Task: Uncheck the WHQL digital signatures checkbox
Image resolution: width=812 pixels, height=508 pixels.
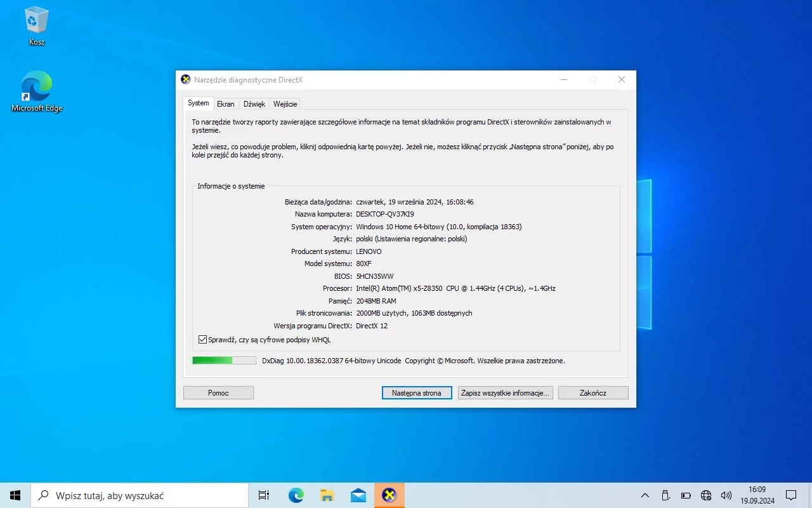Action: click(203, 340)
